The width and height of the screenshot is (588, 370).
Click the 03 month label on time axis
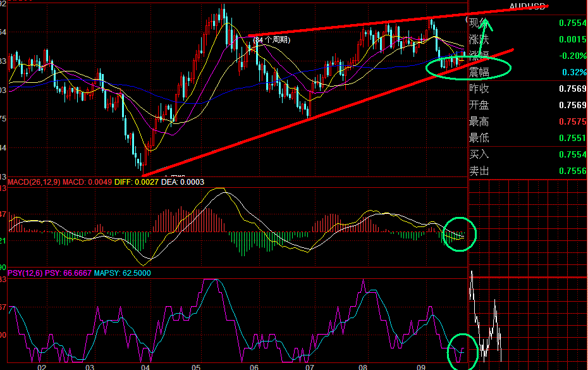90,367
